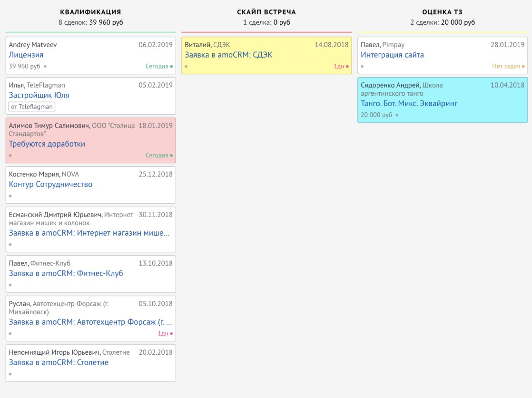Click Сегодня task on Требуются доработки card
532x398 pixels.
(159, 155)
